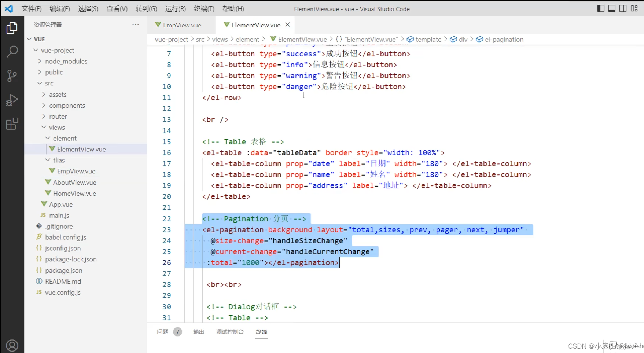Open AboutView.vue file
The image size is (644, 353).
(x=86, y=182)
